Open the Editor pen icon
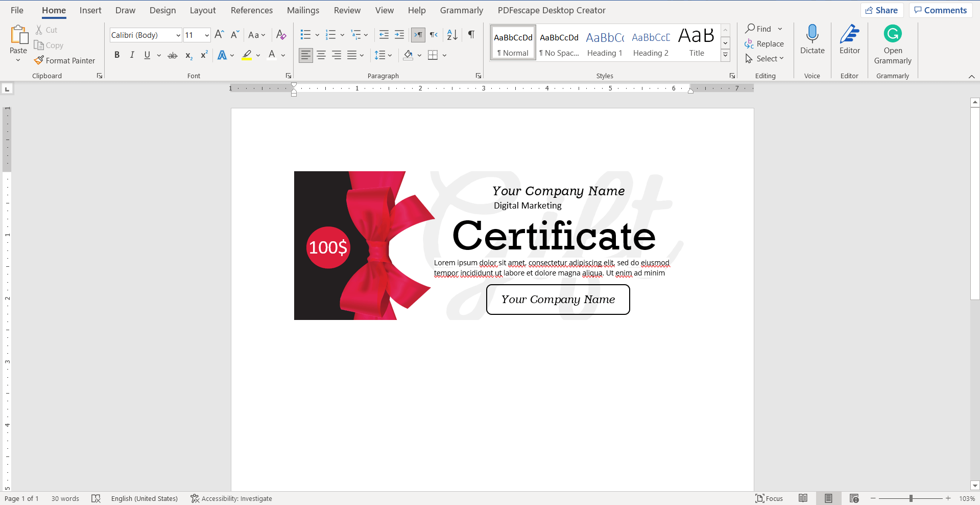This screenshot has width=980, height=505. click(849, 34)
